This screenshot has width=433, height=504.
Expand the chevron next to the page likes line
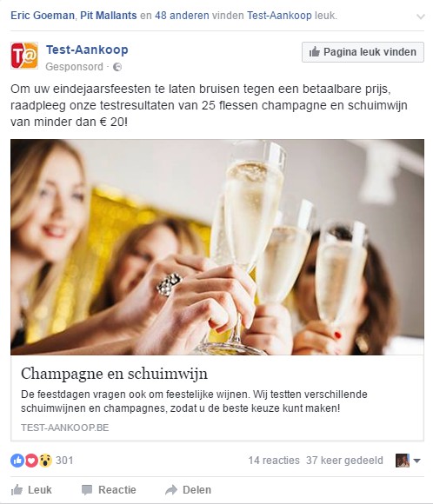click(x=421, y=17)
